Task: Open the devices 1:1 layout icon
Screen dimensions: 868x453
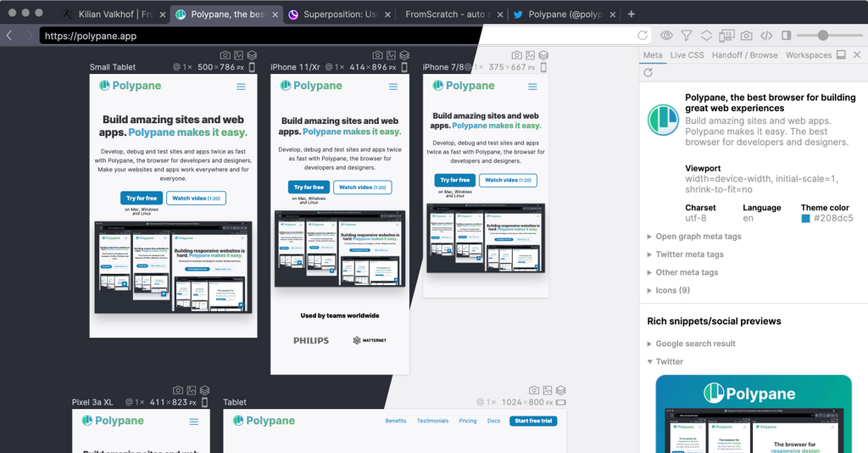Action: [726, 36]
